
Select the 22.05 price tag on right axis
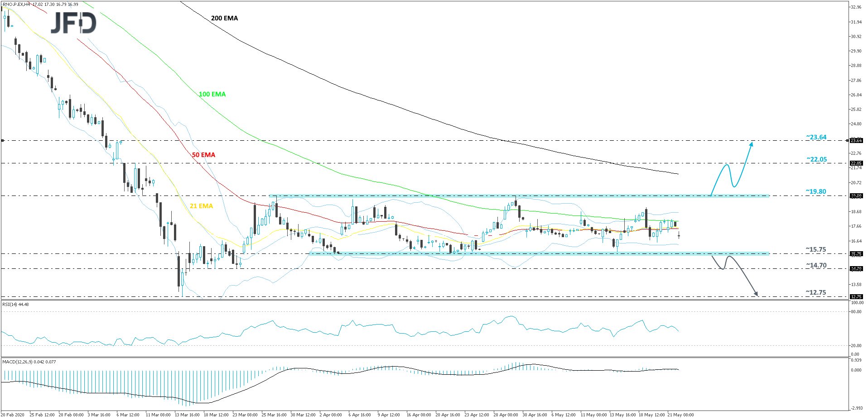pyautogui.click(x=856, y=163)
